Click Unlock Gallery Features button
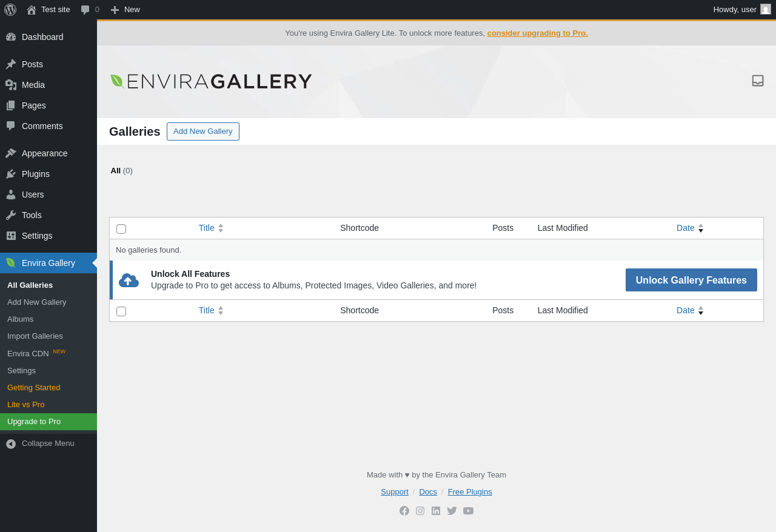The image size is (776, 532). [691, 280]
